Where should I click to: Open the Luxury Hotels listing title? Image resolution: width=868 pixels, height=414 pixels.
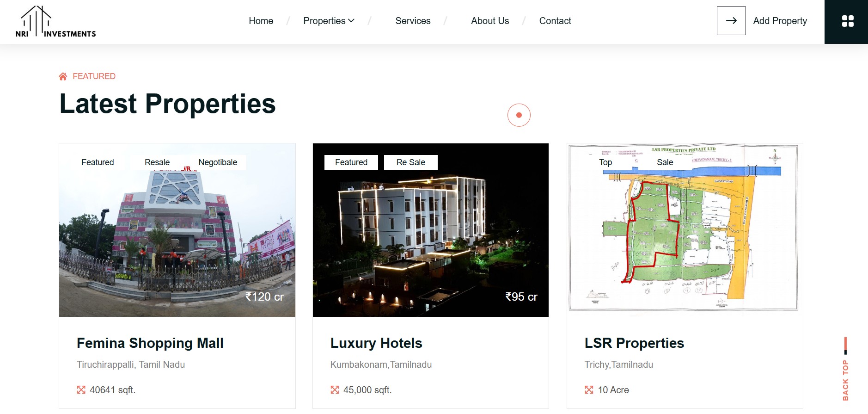click(376, 343)
